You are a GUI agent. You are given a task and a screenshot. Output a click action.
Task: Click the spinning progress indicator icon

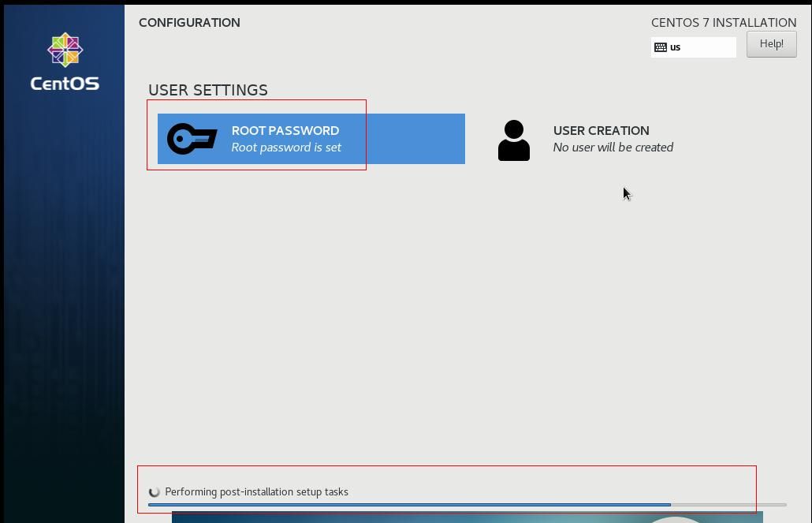click(155, 492)
